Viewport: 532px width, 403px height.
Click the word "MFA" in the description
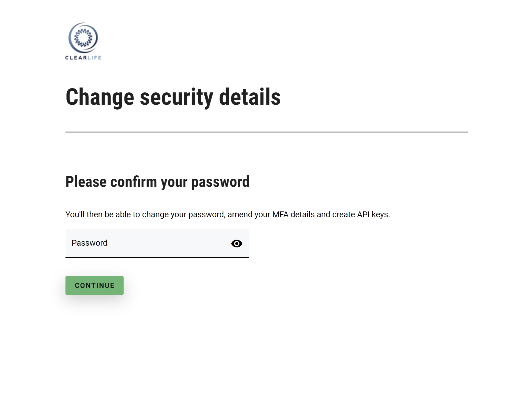coord(280,215)
